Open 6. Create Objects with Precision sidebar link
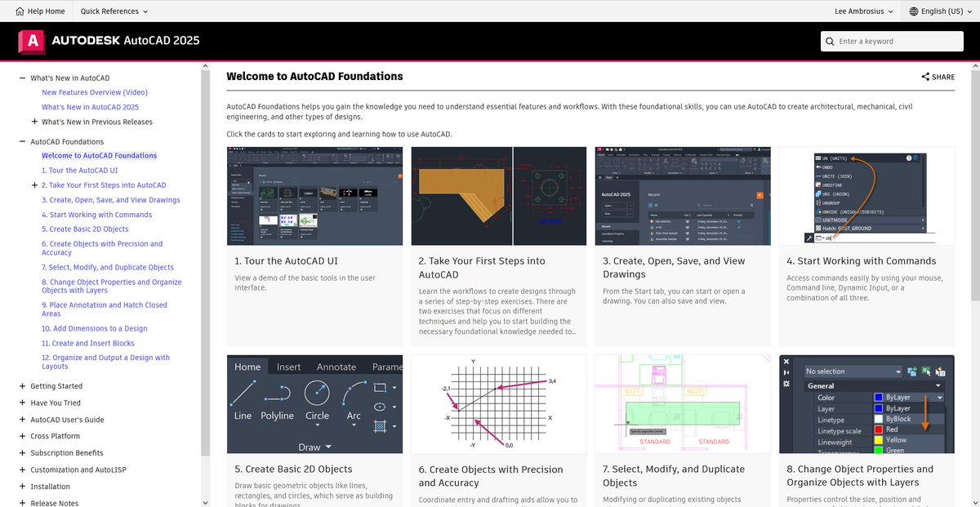The image size is (980, 507). [x=102, y=248]
